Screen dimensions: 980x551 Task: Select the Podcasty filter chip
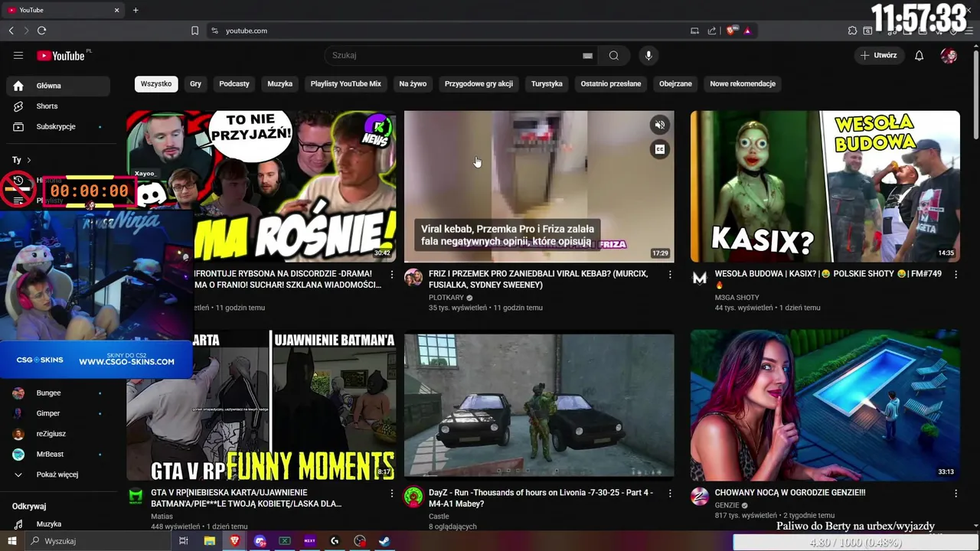234,83
